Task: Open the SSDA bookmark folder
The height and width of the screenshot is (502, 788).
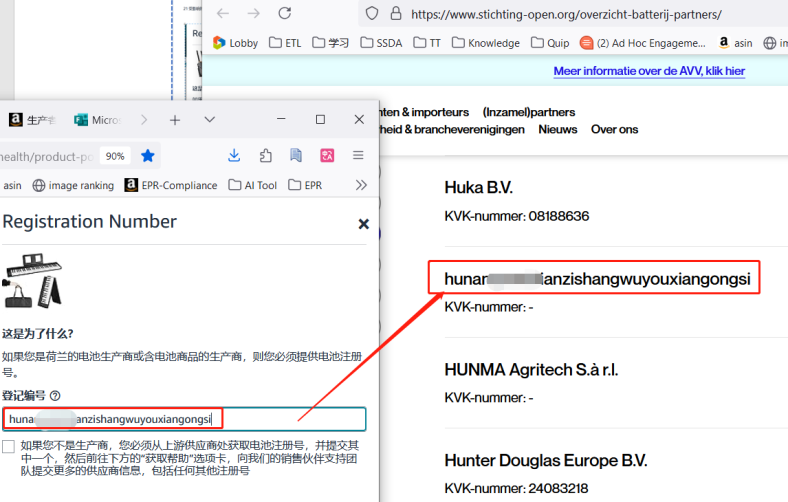Action: point(381,43)
